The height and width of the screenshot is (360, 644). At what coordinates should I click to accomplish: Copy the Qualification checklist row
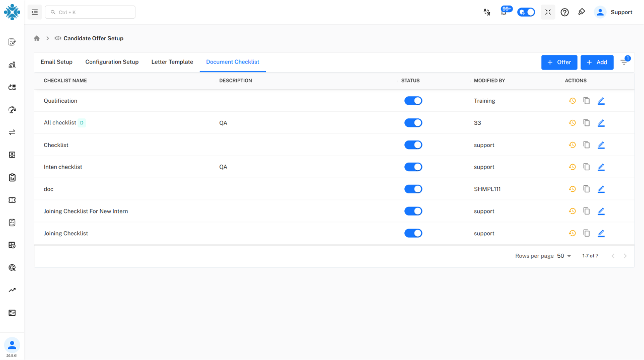point(587,101)
